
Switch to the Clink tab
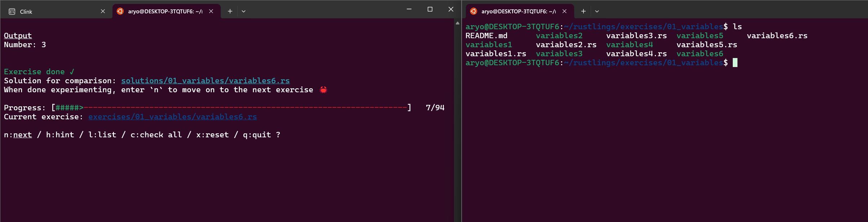point(54,12)
